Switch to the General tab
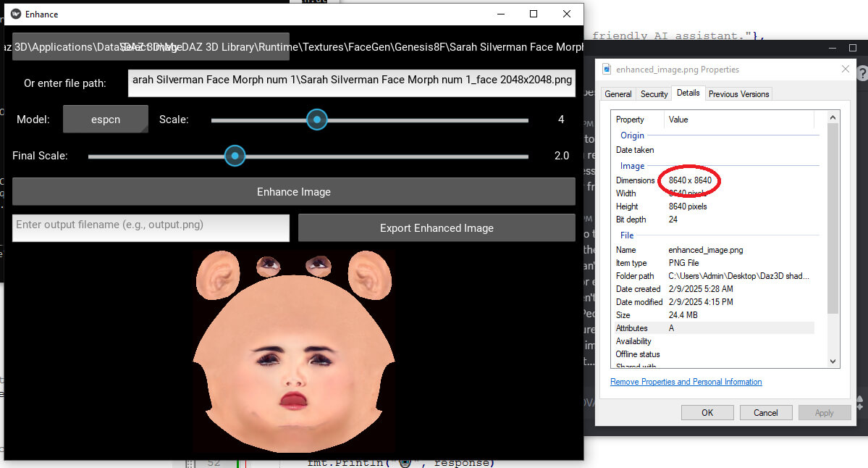868x468 pixels. tap(618, 94)
